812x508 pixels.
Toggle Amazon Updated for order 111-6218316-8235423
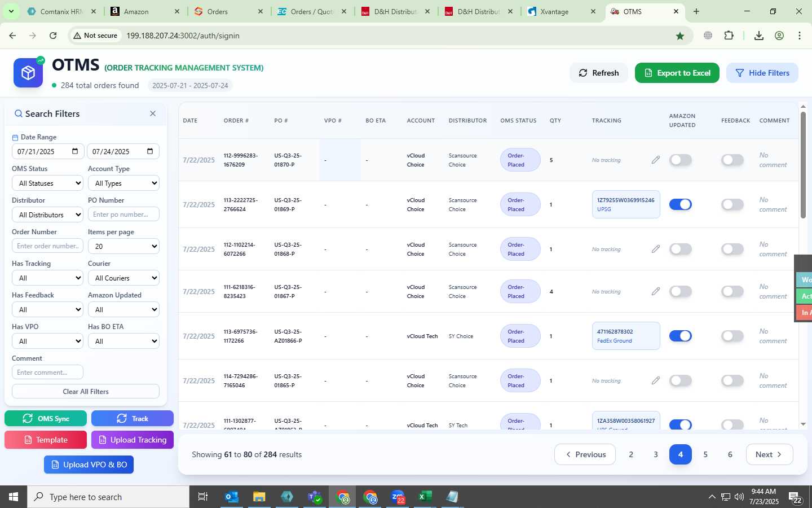pos(681,291)
